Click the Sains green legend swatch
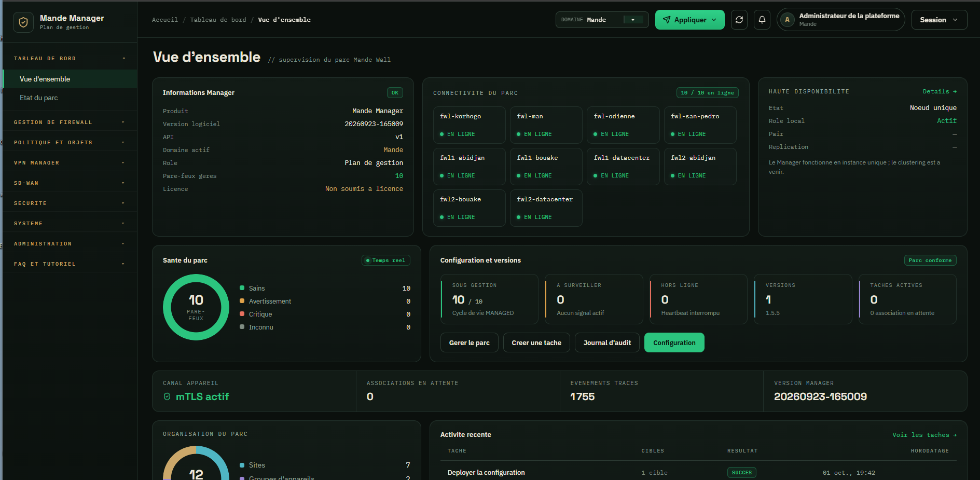The height and width of the screenshot is (480, 980). 242,288
